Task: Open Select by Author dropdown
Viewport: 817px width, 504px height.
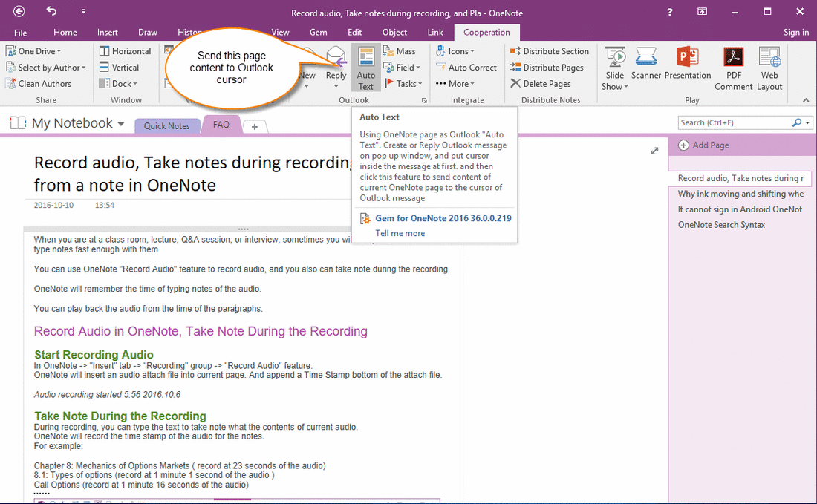Action: point(45,67)
